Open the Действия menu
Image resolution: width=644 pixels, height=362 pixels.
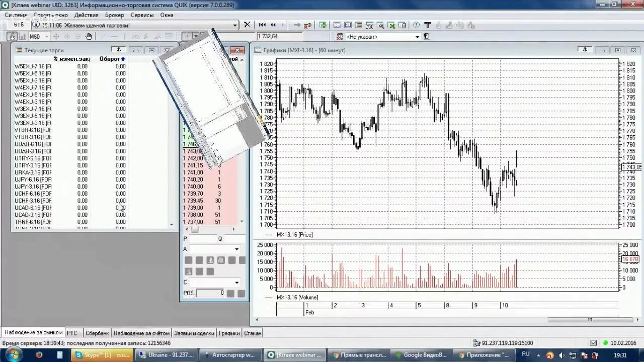click(86, 15)
